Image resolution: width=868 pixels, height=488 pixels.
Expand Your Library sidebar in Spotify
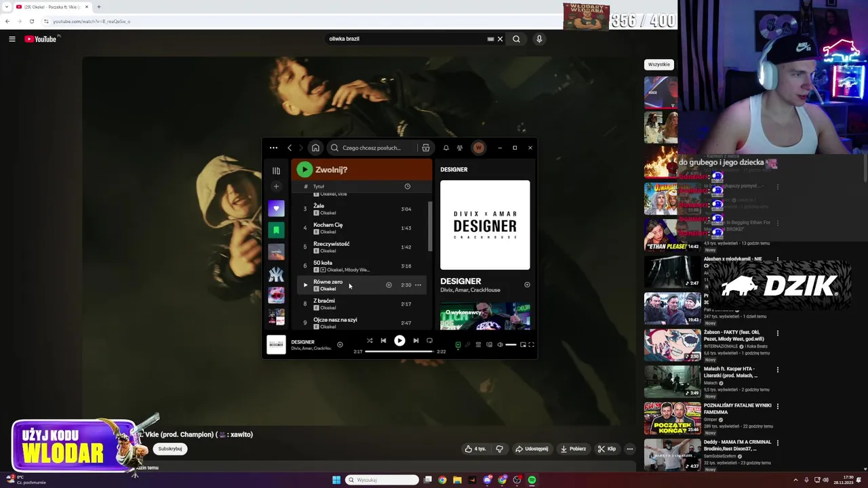pos(276,171)
